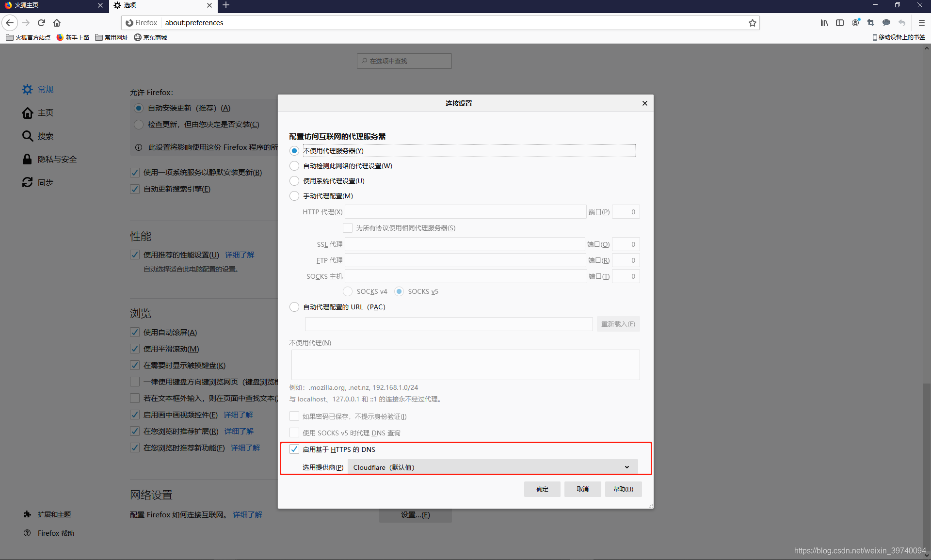This screenshot has height=560, width=931.
Task: Click the 确定 button
Action: coord(542,489)
